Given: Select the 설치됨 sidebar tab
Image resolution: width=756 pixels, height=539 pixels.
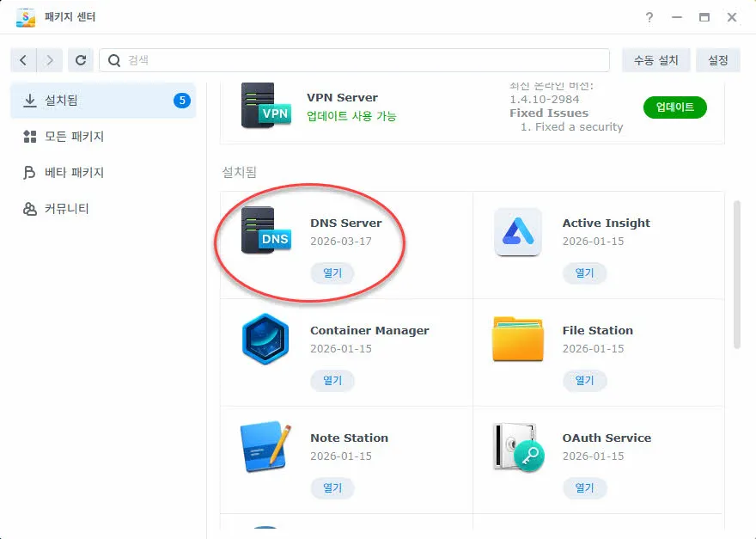Looking at the screenshot, I should (103, 101).
